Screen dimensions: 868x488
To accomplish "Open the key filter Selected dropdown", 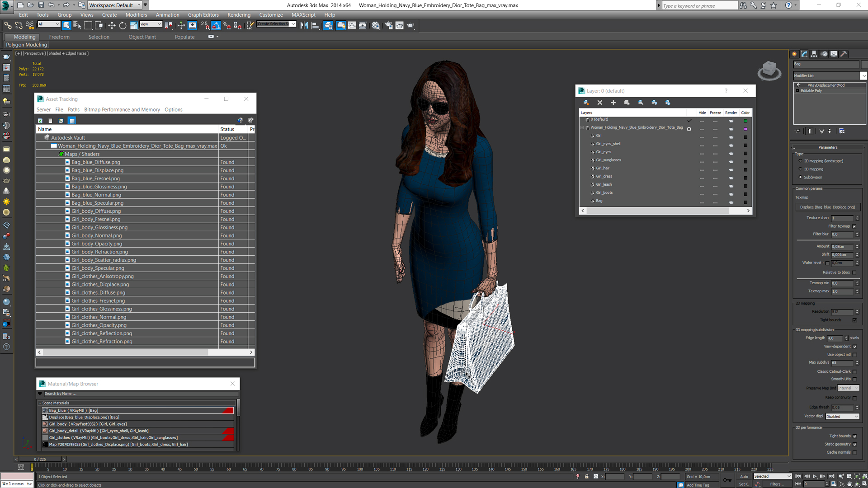I will tap(772, 476).
